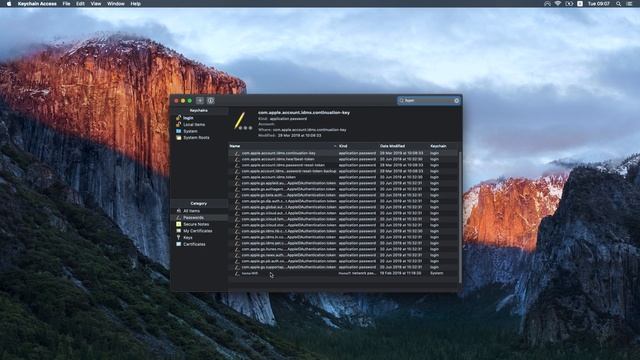640x360 pixels.
Task: Click the System Roots folder icon
Action: 178,138
